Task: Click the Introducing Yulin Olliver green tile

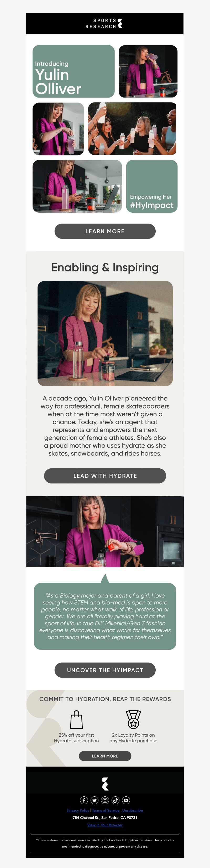Action: (73, 71)
